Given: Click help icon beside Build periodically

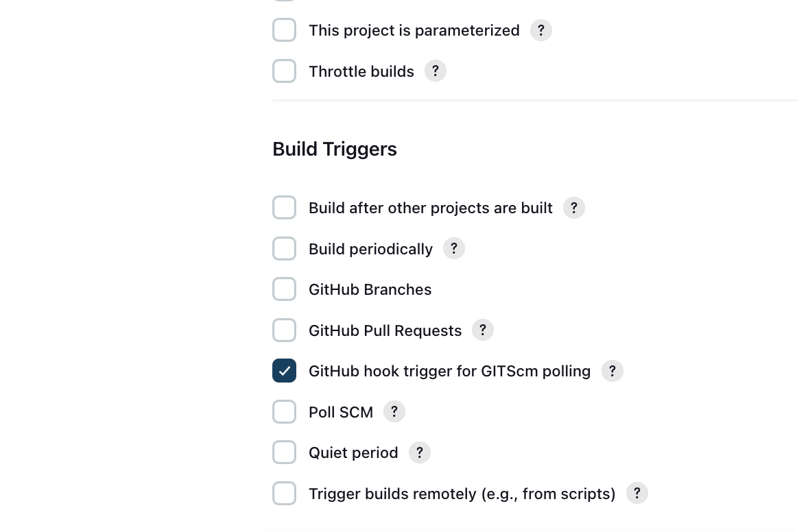Looking at the screenshot, I should click(x=454, y=248).
